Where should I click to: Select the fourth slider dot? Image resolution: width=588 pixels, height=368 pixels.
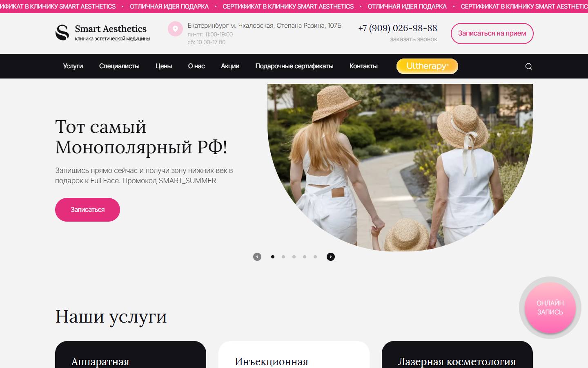click(305, 257)
